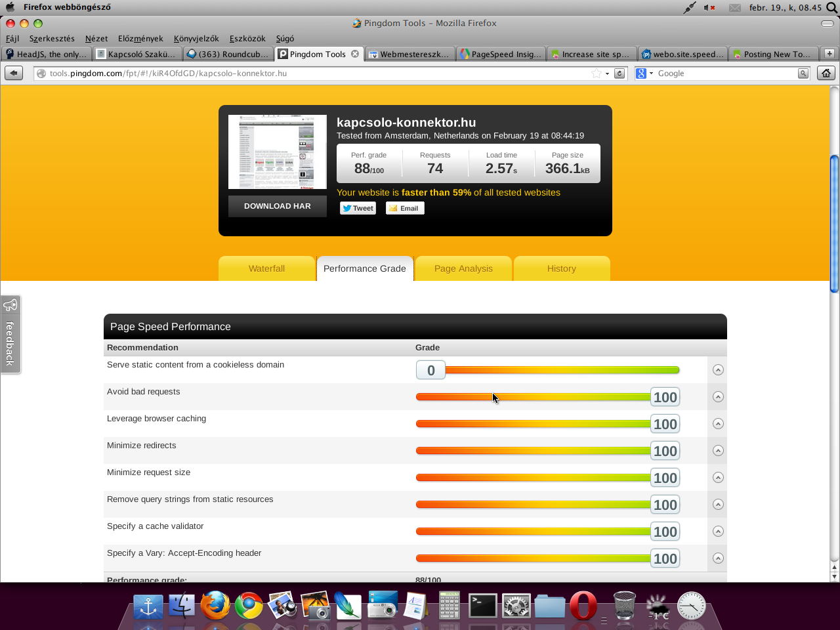Open a new tab with the plus button
The width and height of the screenshot is (840, 630).
[829, 54]
